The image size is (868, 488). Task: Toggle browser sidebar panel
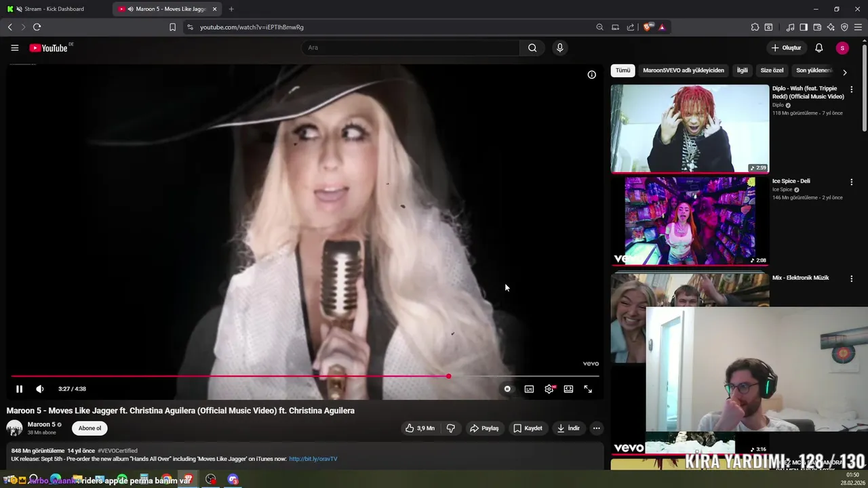(804, 27)
